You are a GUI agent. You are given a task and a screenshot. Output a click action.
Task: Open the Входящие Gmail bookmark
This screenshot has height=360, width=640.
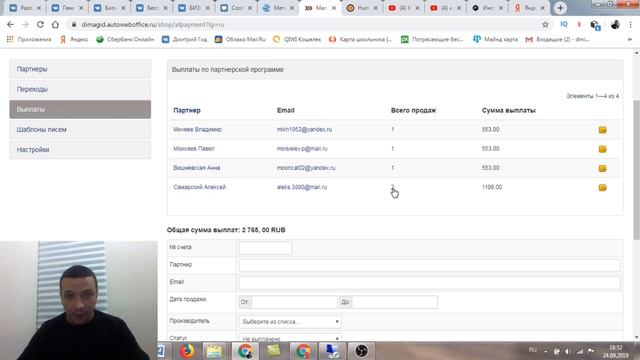click(x=558, y=39)
